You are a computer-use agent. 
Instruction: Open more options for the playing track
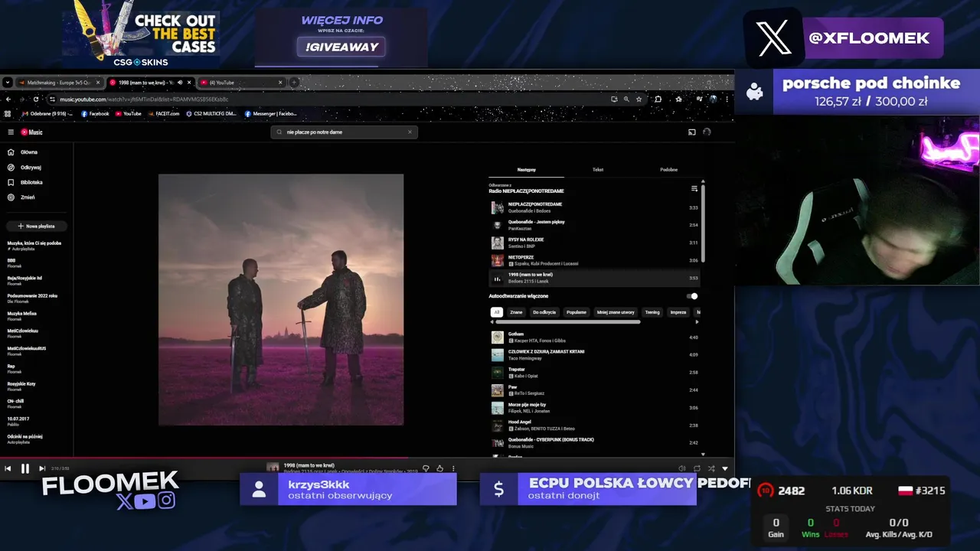(x=453, y=468)
